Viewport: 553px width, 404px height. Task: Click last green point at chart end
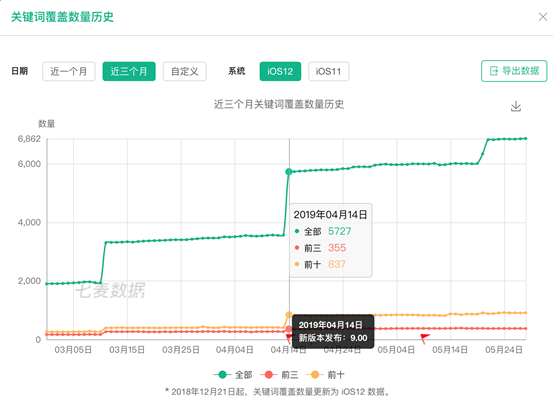(x=526, y=139)
